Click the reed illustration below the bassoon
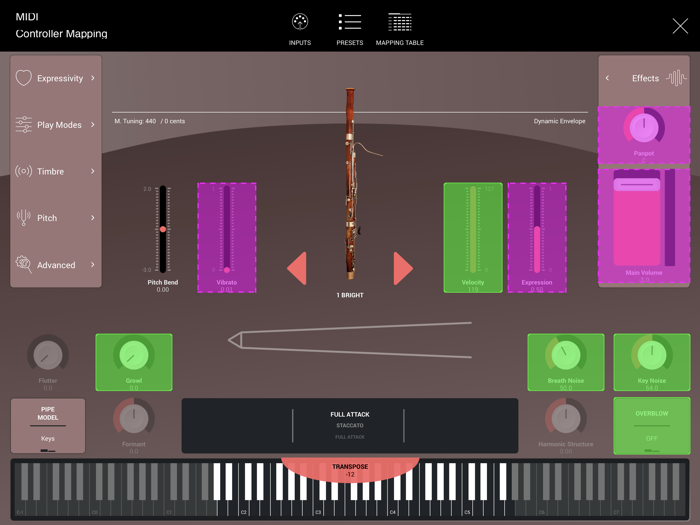This screenshot has width=700, height=525. [350, 340]
